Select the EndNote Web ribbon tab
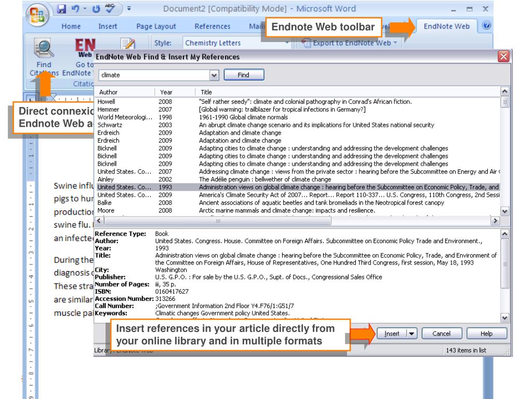This screenshot has height=399, width=532. [446, 26]
